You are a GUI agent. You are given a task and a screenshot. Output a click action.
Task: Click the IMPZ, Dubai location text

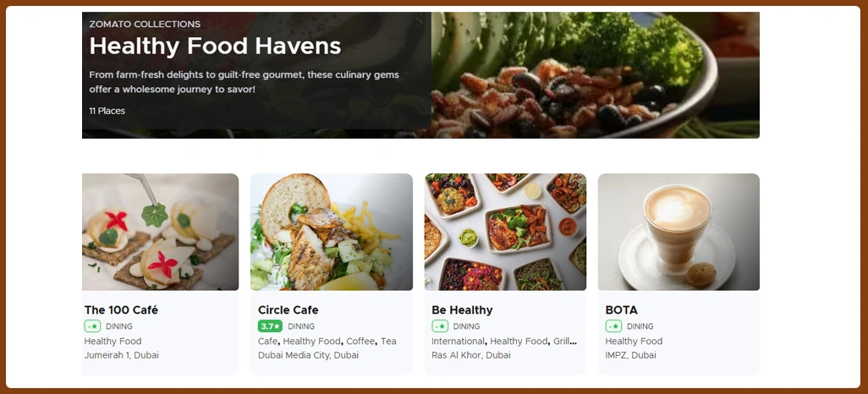[x=630, y=355]
